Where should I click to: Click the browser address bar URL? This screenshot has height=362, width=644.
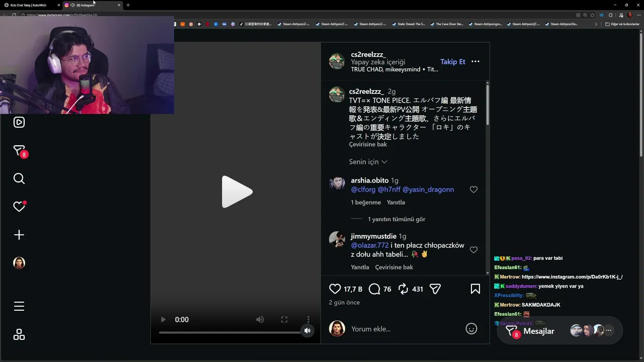(x=62, y=15)
